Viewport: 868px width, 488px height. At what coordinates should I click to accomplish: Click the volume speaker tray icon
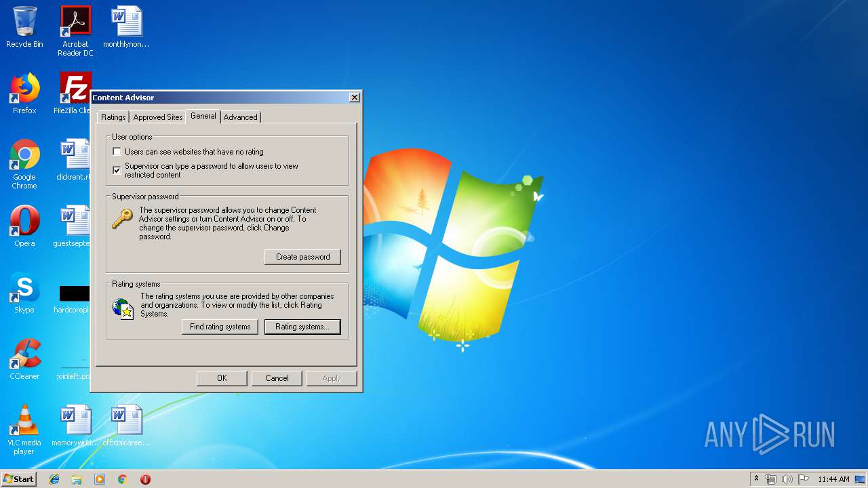coord(787,479)
